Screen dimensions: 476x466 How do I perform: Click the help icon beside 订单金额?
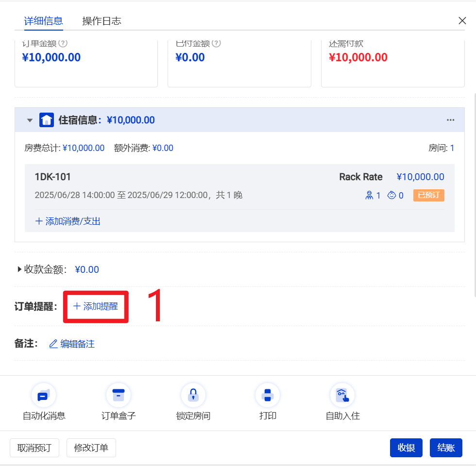click(x=63, y=44)
